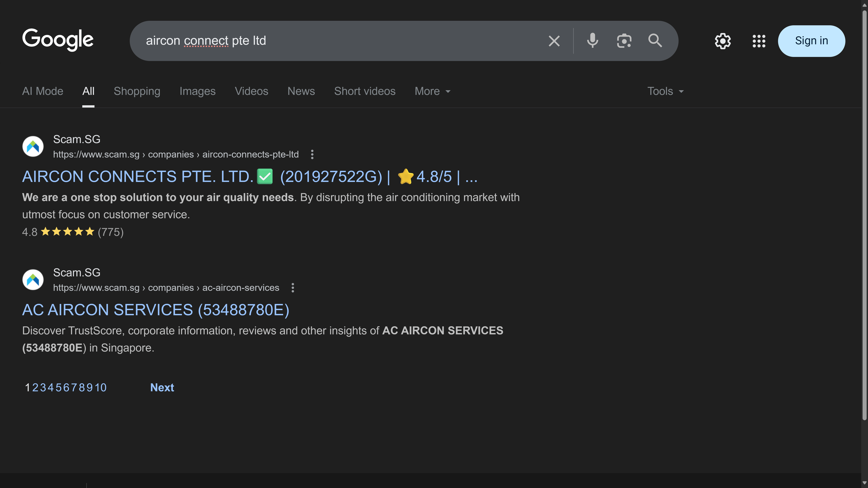Open AC AIRCON SERVICES (53488780E) result title
The image size is (868, 488).
156,310
